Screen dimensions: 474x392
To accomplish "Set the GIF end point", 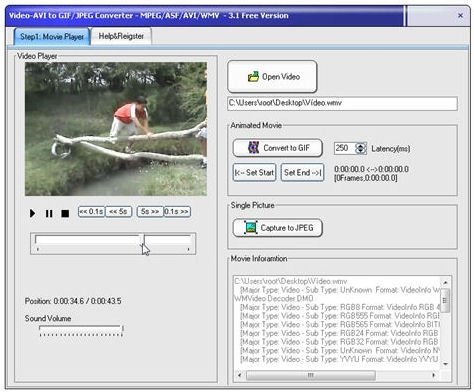I will [x=302, y=172].
